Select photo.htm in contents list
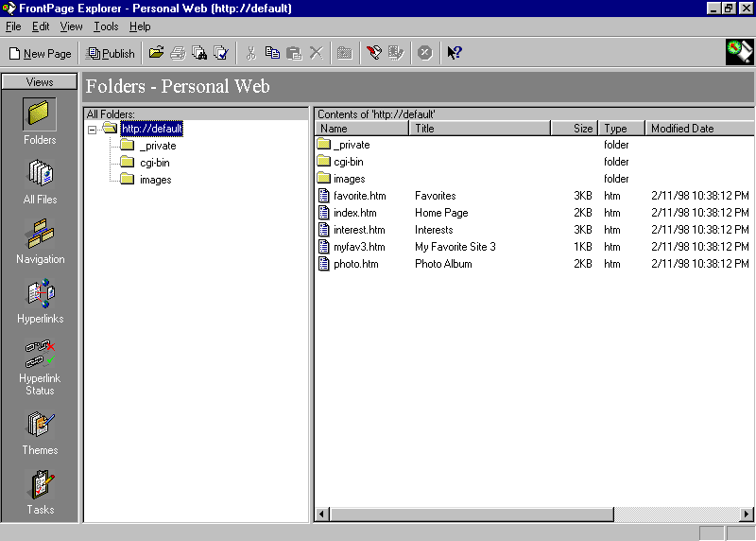Image resolution: width=756 pixels, height=541 pixels. tap(356, 264)
